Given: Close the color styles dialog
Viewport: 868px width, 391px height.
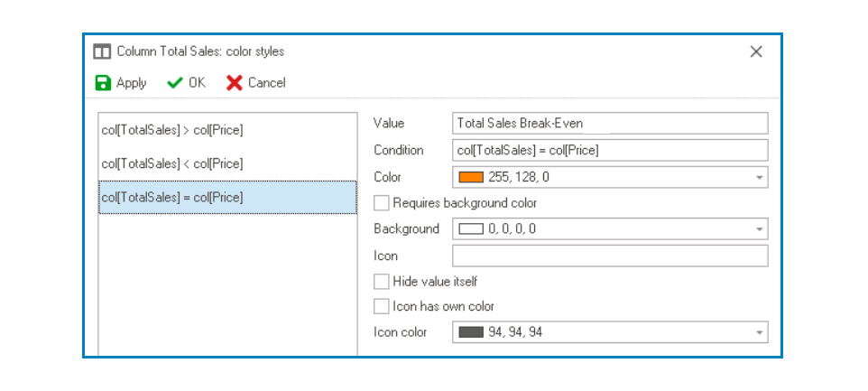Looking at the screenshot, I should 756,51.
